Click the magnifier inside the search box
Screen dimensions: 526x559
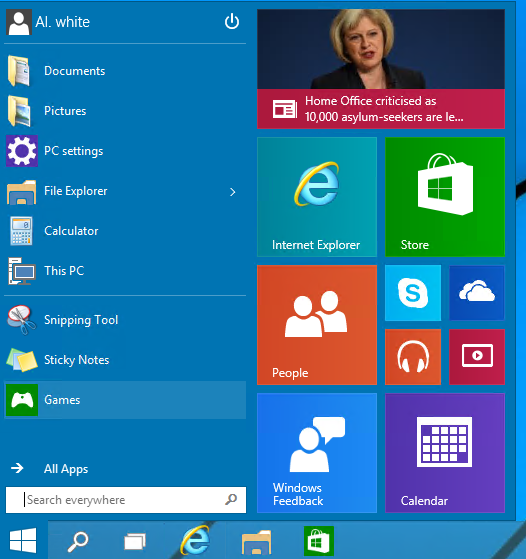[231, 499]
